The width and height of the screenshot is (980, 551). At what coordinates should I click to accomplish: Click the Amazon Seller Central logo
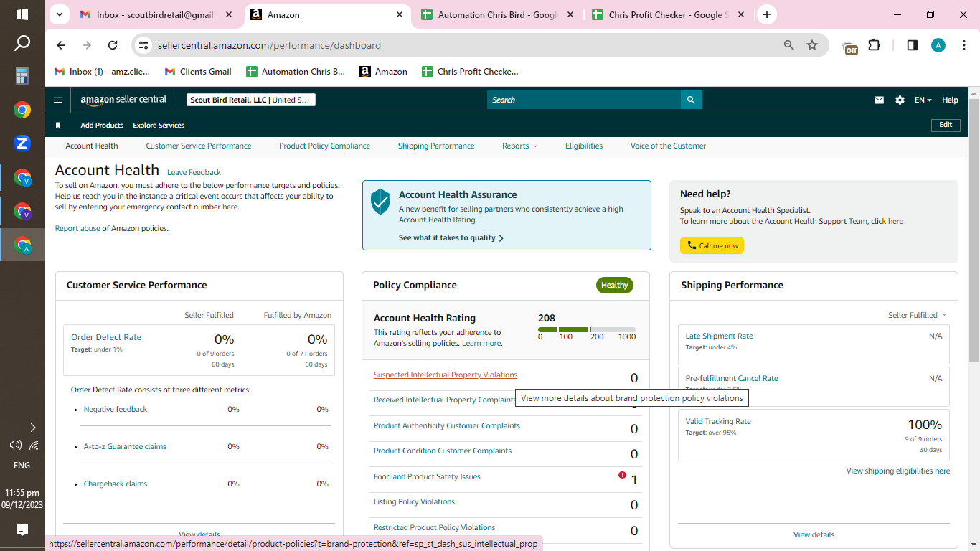(123, 100)
